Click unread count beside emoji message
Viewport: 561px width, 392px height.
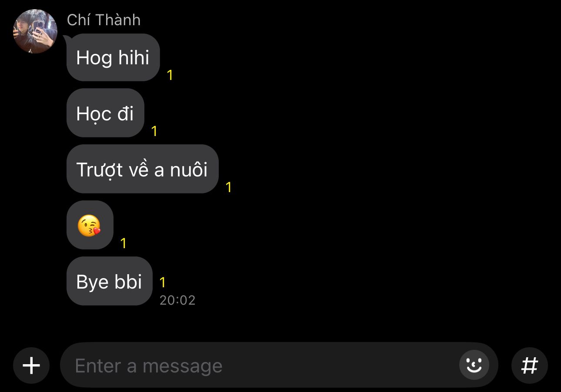click(124, 243)
